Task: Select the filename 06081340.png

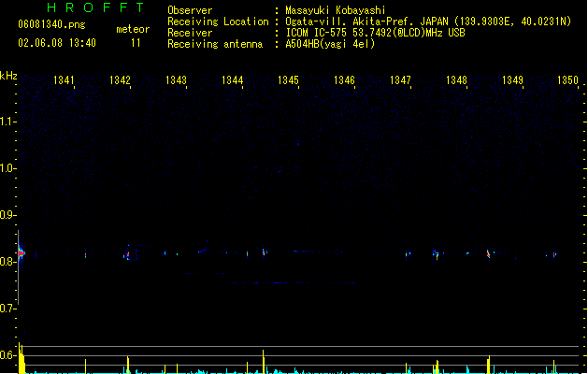Action: click(51, 24)
